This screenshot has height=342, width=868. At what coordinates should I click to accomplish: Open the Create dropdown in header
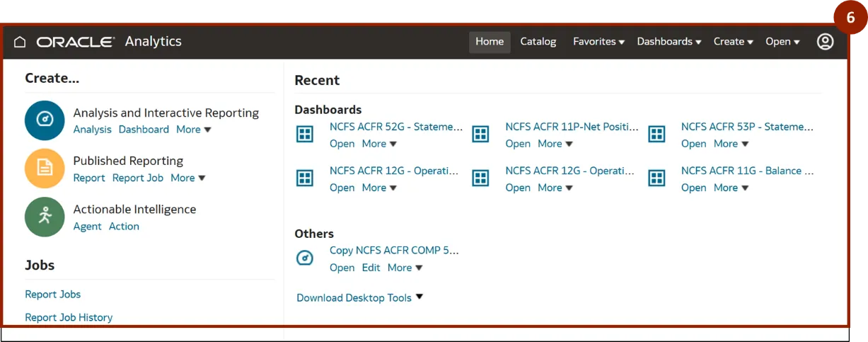pyautogui.click(x=733, y=42)
